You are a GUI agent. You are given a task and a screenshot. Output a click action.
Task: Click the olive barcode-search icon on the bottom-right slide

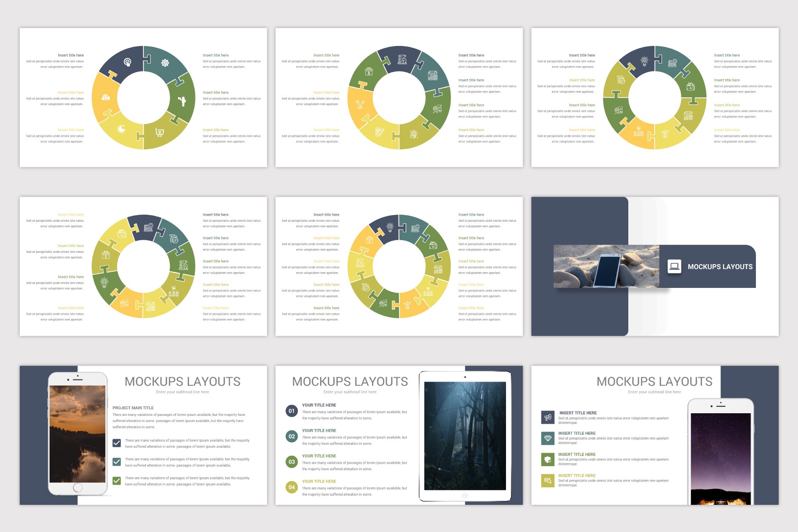tap(548, 480)
